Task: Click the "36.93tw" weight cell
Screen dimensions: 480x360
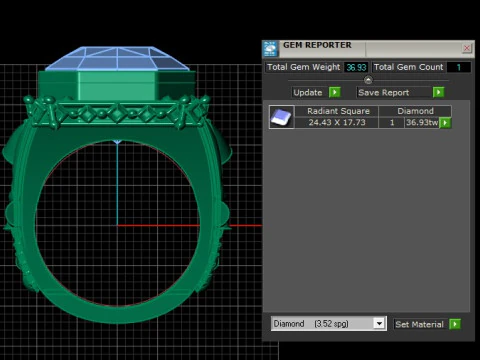Action: [422, 122]
